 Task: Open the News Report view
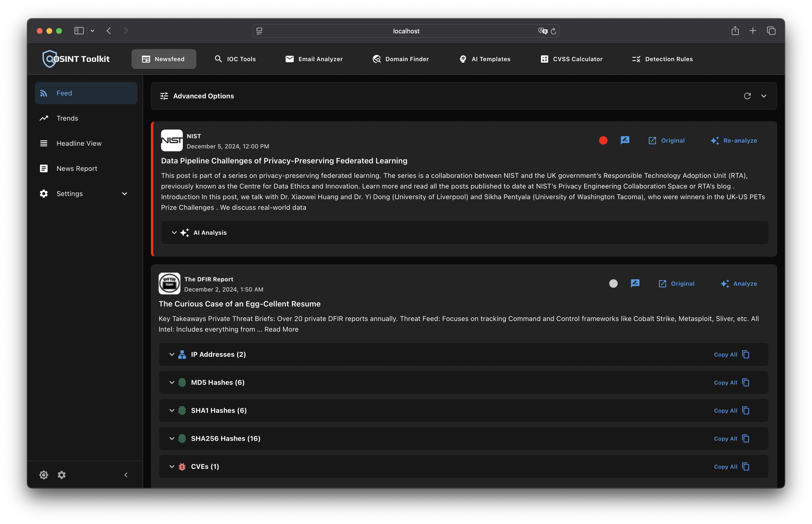(x=77, y=168)
